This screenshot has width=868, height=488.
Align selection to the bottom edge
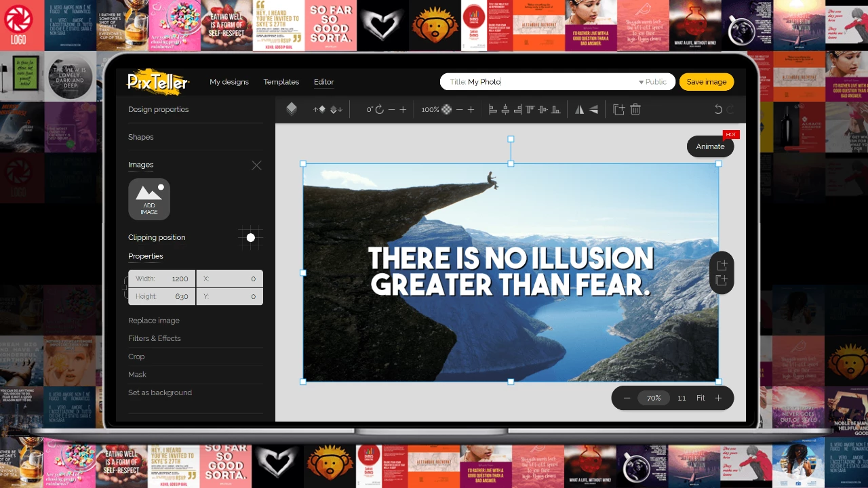(x=555, y=109)
